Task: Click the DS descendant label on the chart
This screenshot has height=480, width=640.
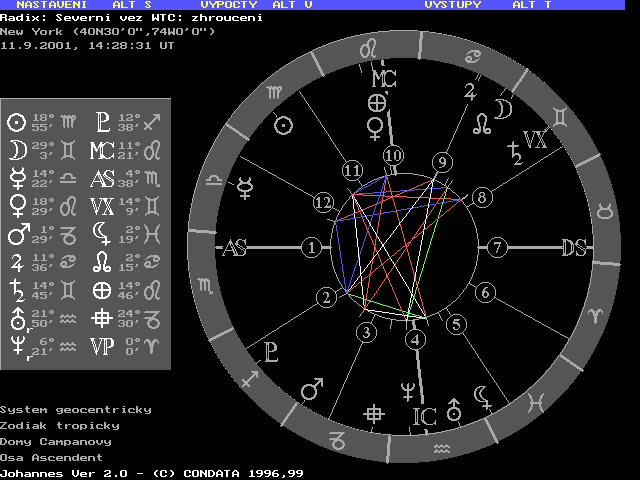Action: (x=573, y=248)
